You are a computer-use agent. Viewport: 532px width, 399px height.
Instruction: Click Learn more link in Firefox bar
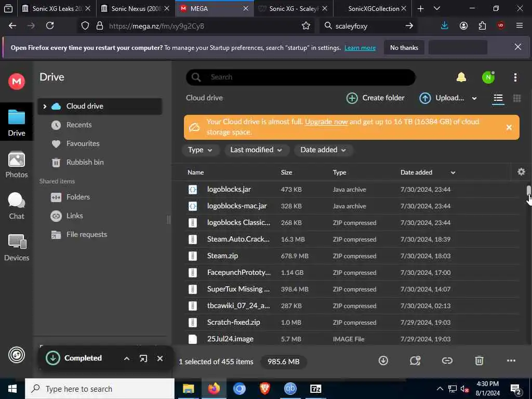click(x=360, y=48)
